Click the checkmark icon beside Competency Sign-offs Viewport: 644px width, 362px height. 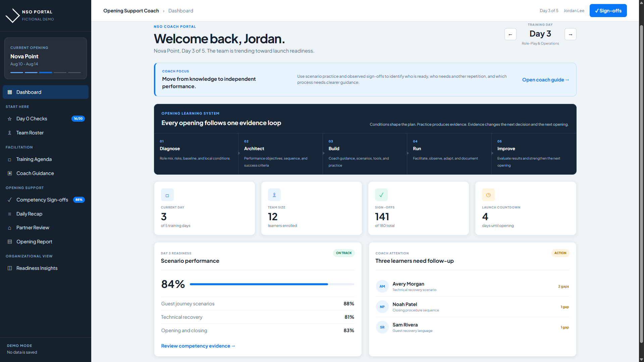tap(10, 200)
